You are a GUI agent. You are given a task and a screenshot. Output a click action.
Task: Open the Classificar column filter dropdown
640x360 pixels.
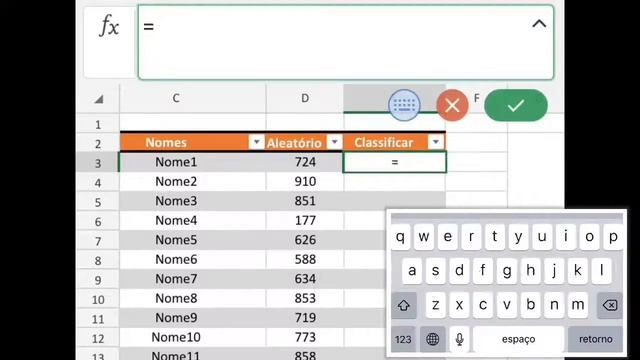436,142
